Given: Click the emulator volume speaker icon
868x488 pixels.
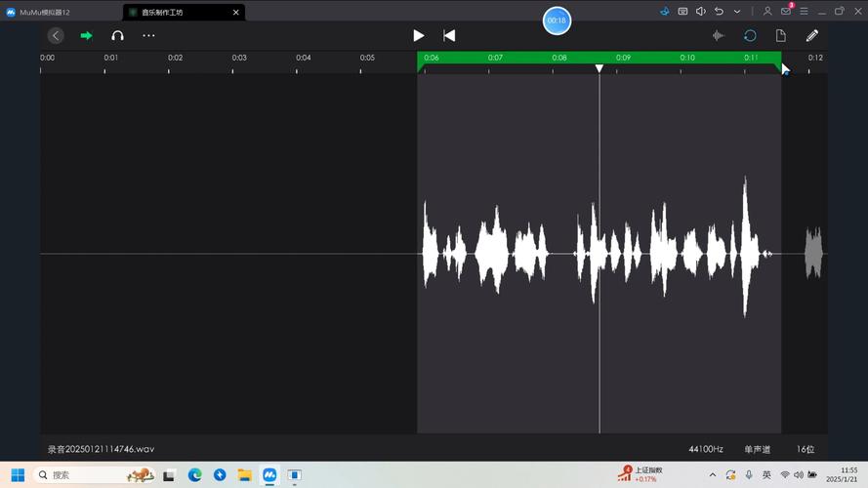Looking at the screenshot, I should click(x=700, y=12).
